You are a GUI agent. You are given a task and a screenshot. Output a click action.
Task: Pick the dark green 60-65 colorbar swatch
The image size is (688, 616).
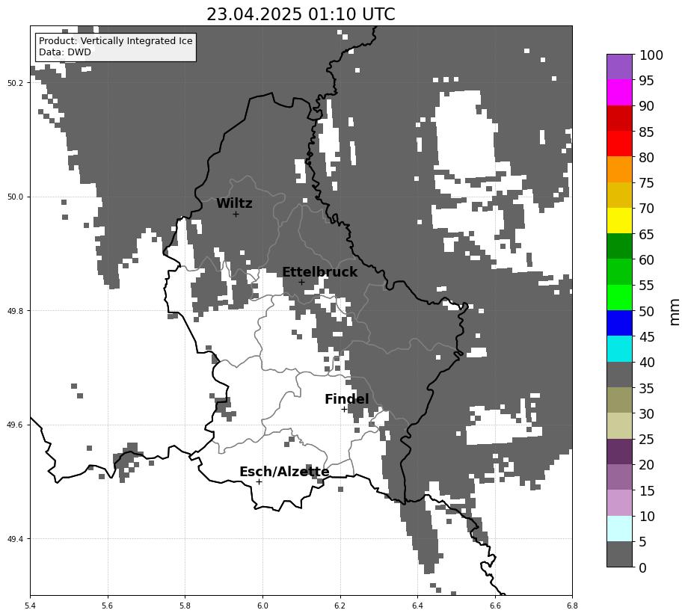tap(619, 246)
